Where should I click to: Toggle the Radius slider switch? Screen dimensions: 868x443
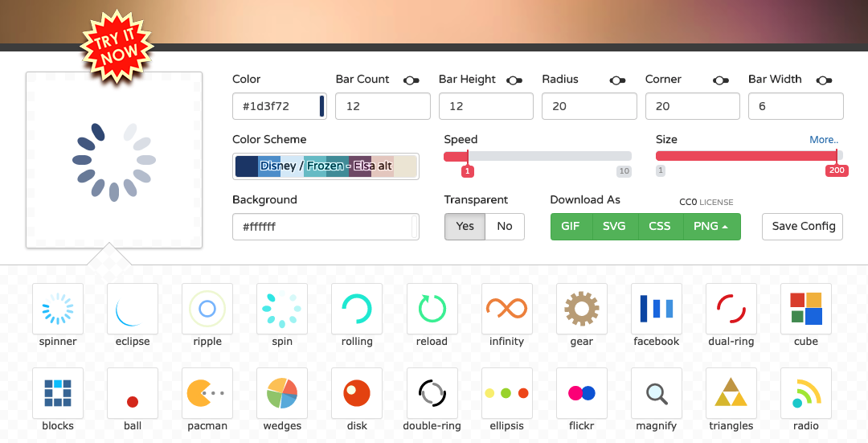tap(618, 80)
